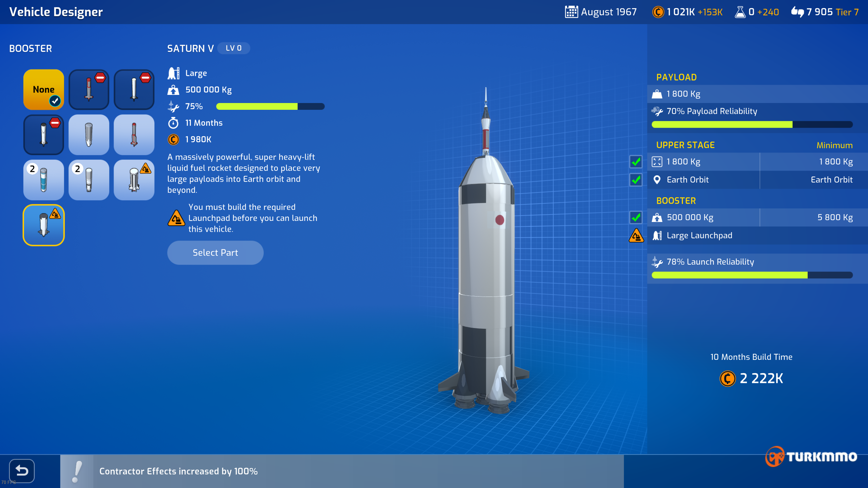Click the SATURN V title
The height and width of the screenshot is (488, 868).
[190, 48]
